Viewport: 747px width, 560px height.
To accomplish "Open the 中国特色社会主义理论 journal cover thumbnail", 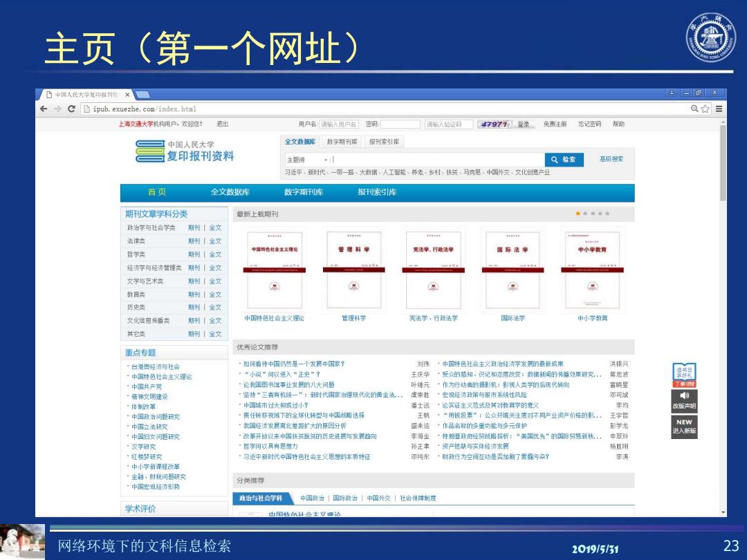I will point(275,270).
